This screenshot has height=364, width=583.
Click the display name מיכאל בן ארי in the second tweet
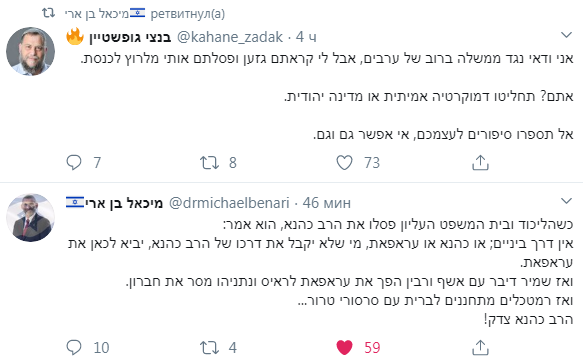[x=124, y=203]
